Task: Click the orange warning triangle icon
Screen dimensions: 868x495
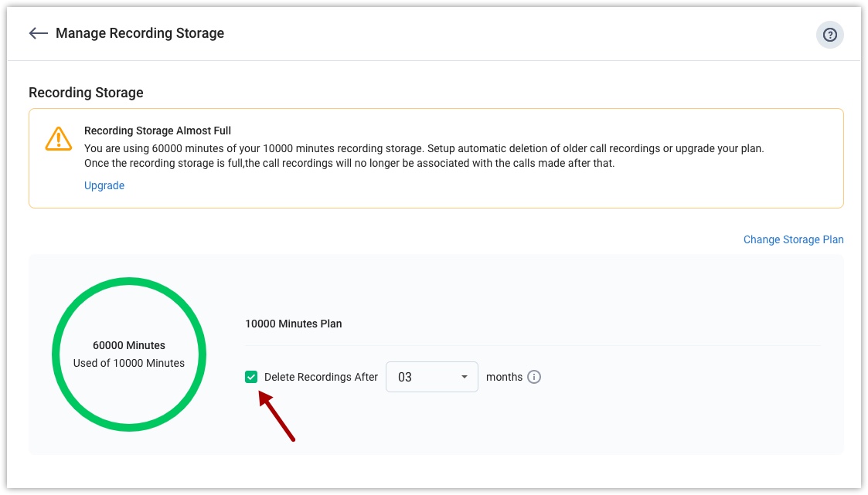Action: 59,138
